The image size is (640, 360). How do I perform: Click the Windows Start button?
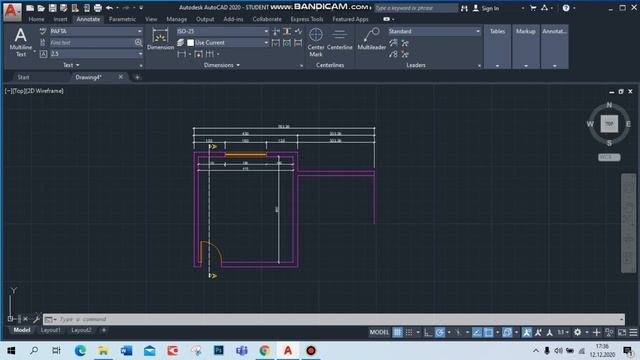tap(11, 351)
